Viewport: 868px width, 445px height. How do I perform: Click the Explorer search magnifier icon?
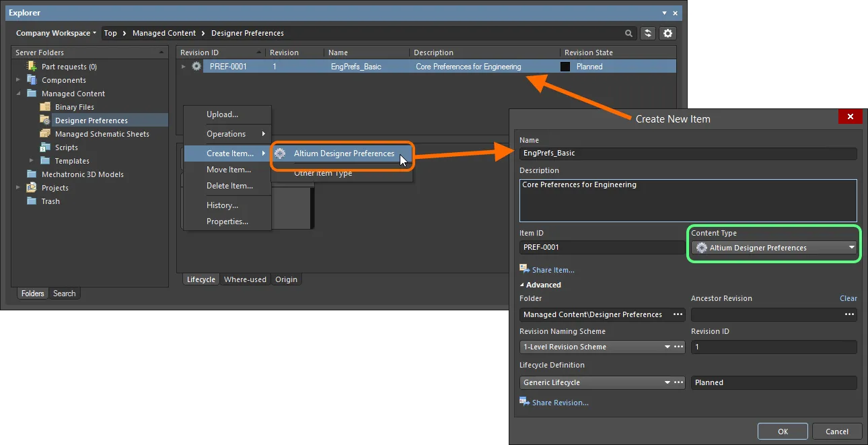click(x=628, y=33)
